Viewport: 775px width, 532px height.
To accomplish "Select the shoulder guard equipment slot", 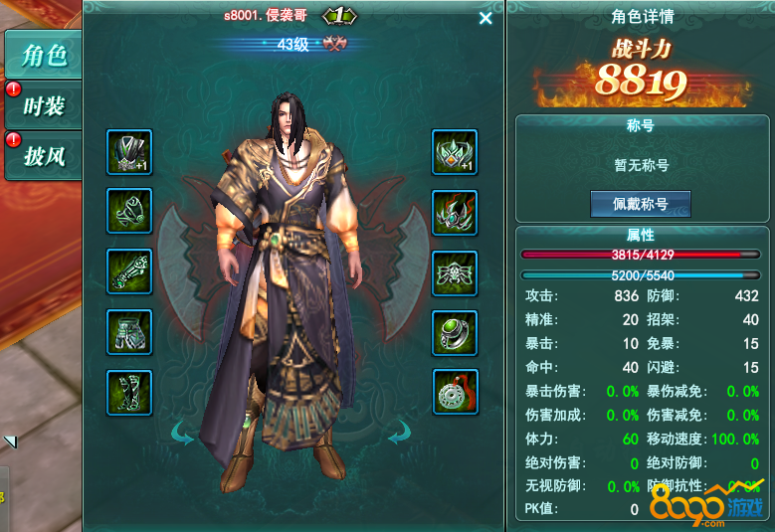I will click(129, 211).
